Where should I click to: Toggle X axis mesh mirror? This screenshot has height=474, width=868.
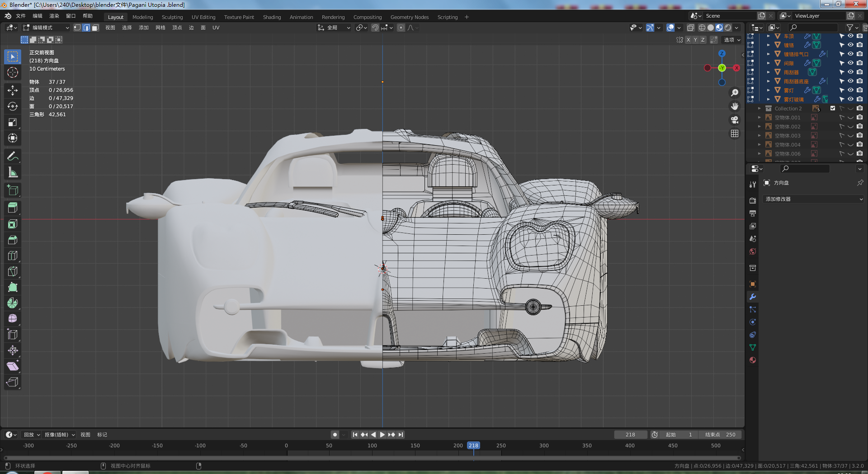(x=688, y=40)
